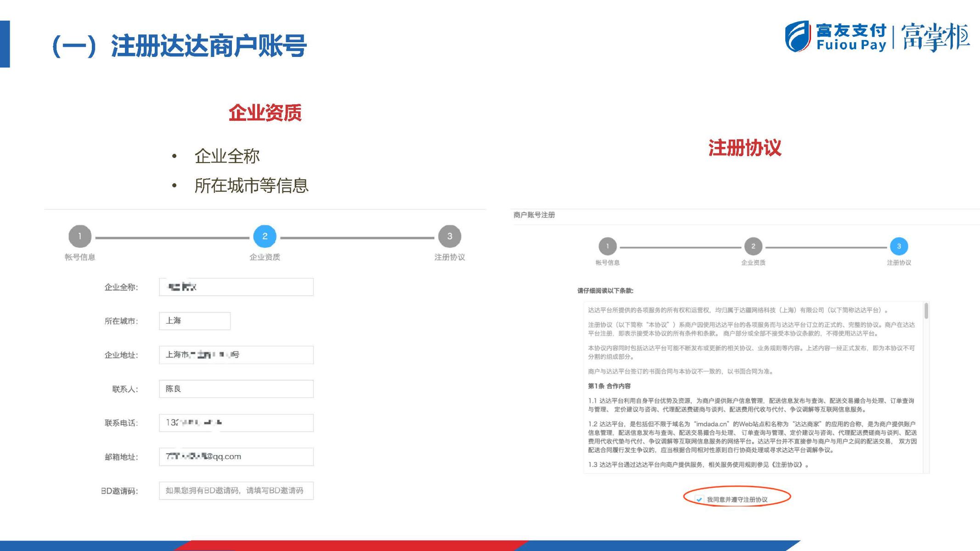Click the gray step 1 circle above 帐号信息 in the left form
The image size is (980, 551).
click(x=80, y=236)
